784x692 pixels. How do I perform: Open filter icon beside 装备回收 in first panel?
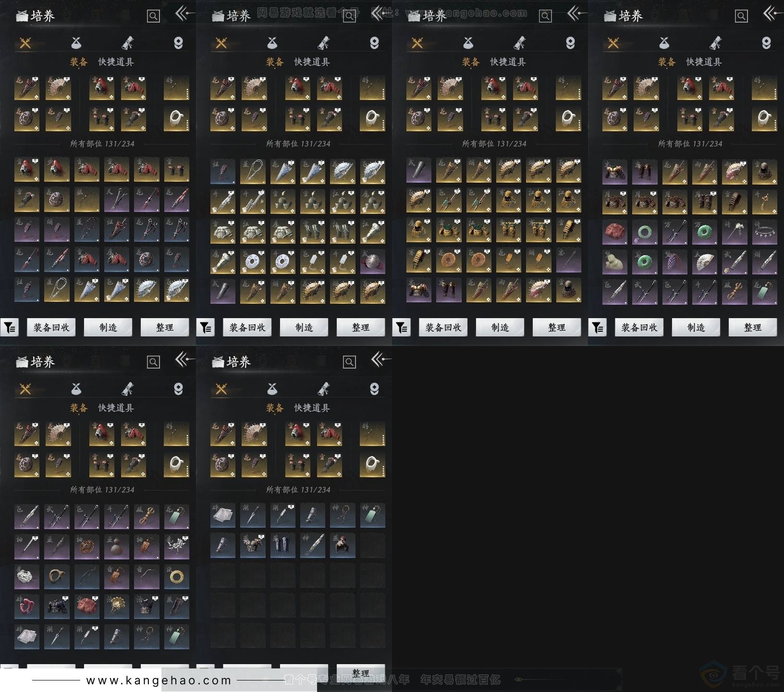(10, 327)
